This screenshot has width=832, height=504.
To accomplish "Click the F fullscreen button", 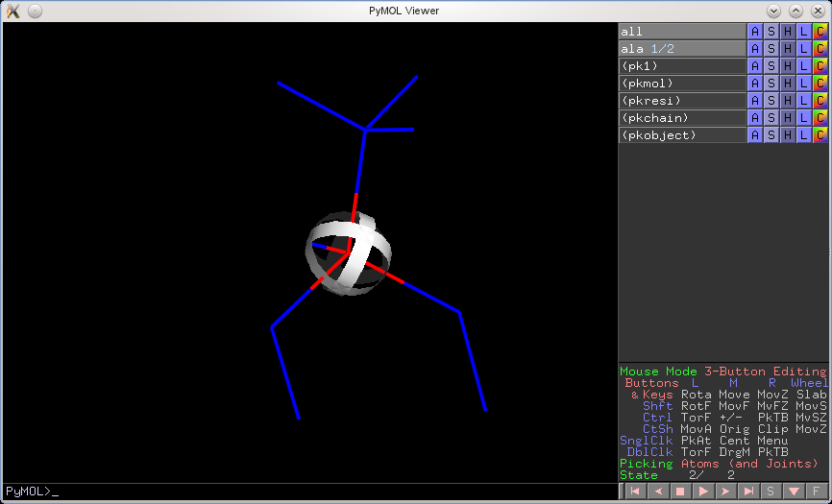I will tap(816, 492).
